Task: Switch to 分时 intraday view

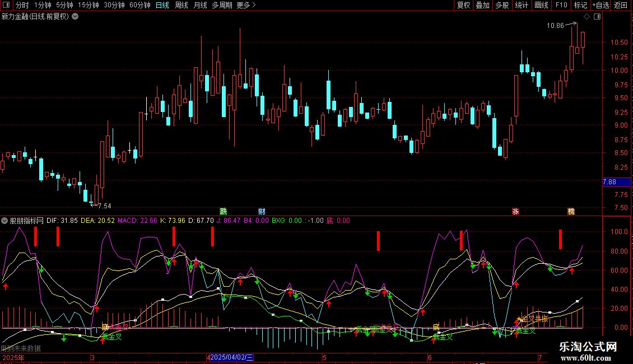Action: click(x=22, y=5)
